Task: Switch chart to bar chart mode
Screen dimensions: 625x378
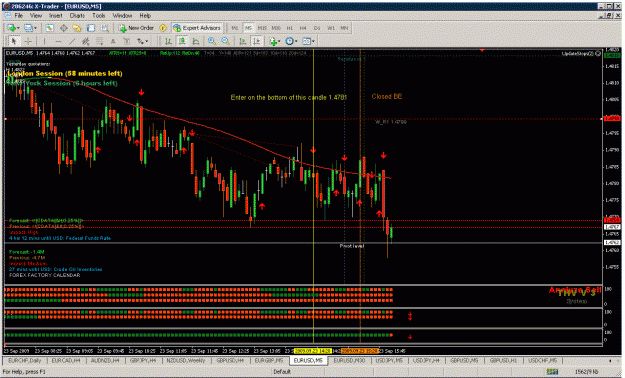Action: (x=169, y=41)
